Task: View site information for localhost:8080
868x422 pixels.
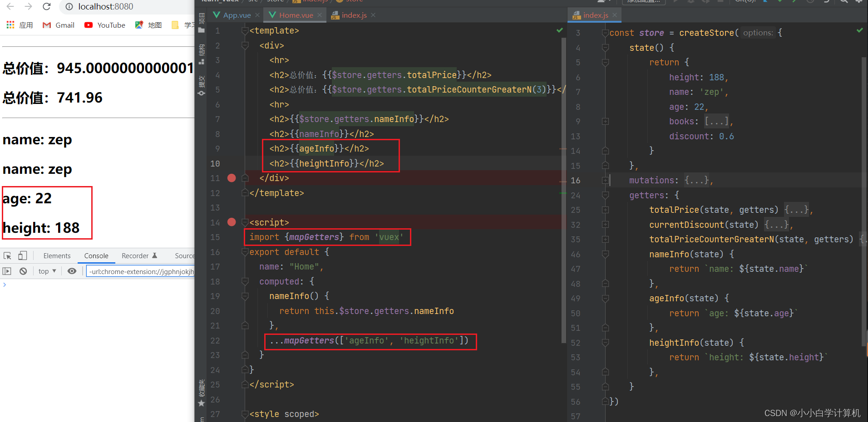Action: click(x=69, y=7)
